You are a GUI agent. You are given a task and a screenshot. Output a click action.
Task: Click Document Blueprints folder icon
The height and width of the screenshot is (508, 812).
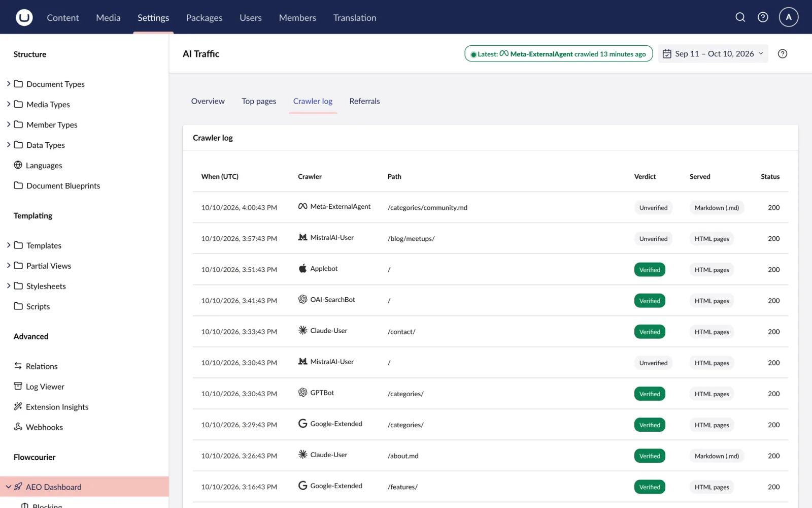pyautogui.click(x=18, y=185)
